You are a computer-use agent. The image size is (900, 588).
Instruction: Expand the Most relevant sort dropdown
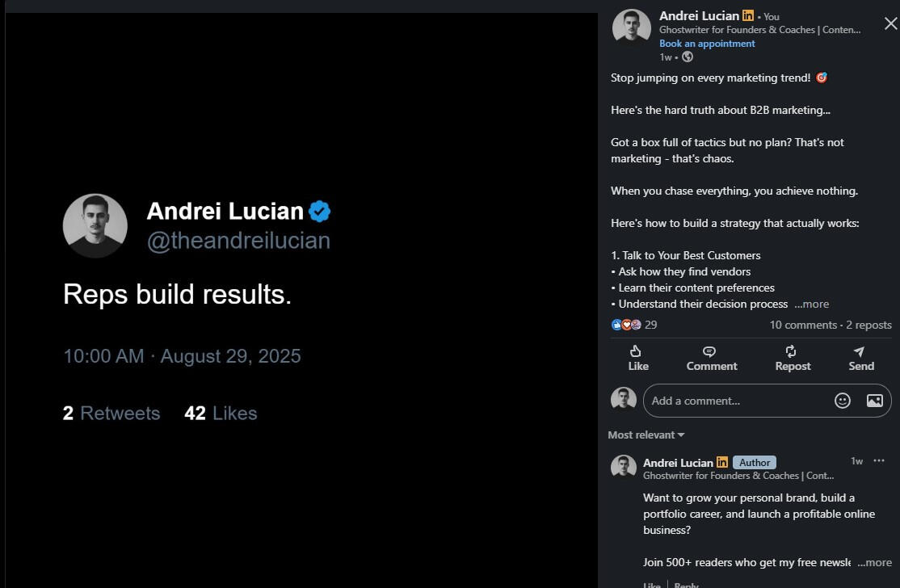pos(646,435)
